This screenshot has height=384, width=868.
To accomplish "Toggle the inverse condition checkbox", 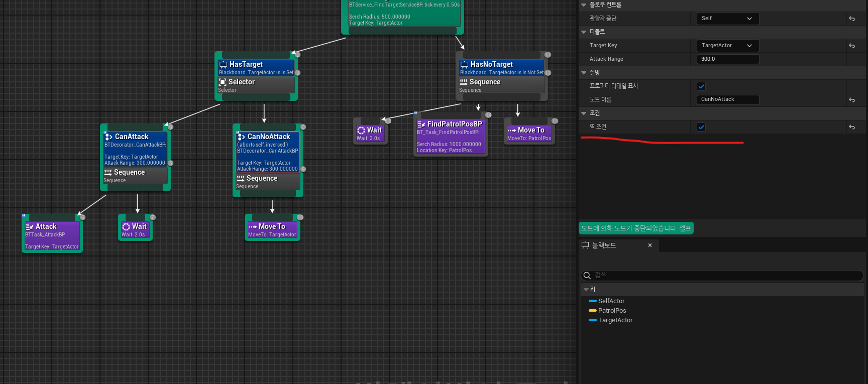I will tap(701, 127).
